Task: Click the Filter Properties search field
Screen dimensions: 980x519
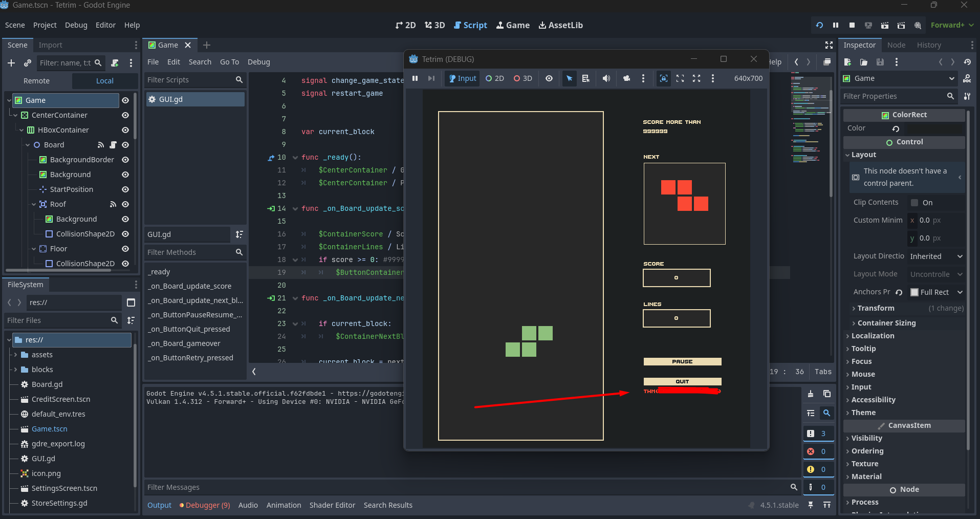Action: (892, 96)
